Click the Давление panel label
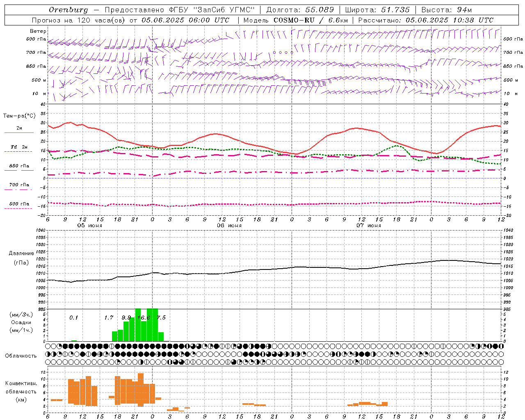Screen dimensions: 525x420 point(21,253)
